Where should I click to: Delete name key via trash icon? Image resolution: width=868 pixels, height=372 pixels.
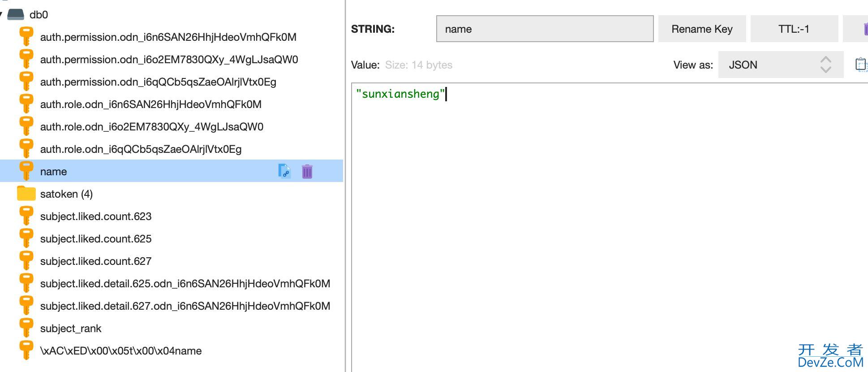(307, 171)
